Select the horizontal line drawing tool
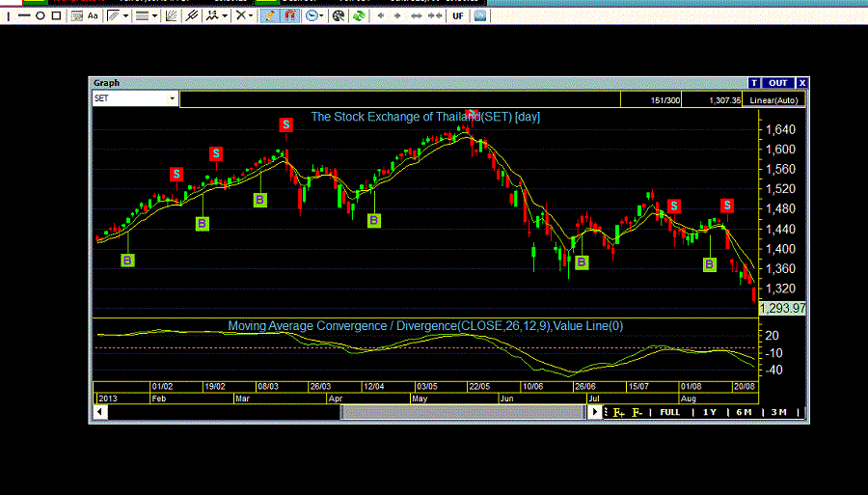This screenshot has width=868, height=495. (24, 16)
